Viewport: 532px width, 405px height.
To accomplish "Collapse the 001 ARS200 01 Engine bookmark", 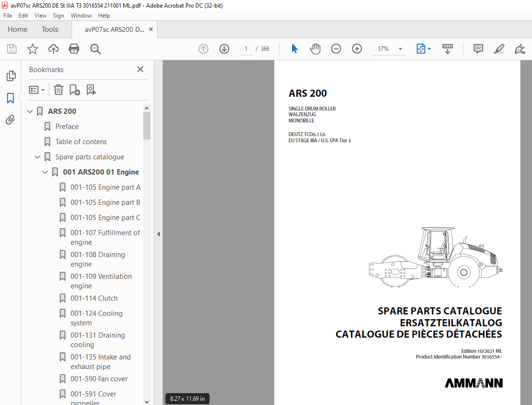I will click(x=45, y=172).
